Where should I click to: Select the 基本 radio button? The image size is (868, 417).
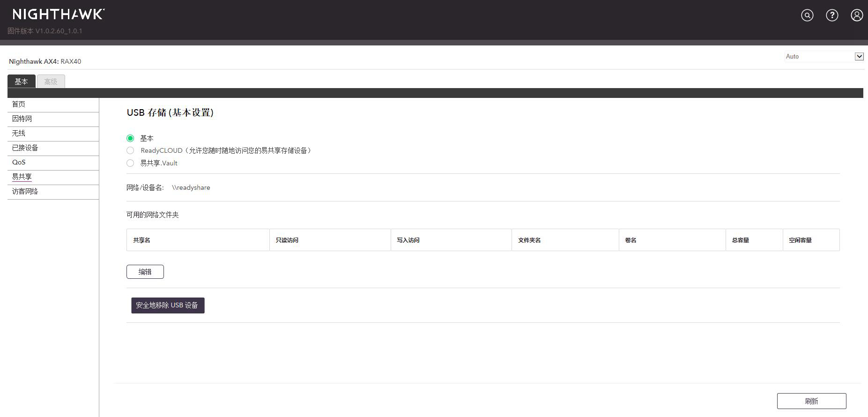(x=130, y=138)
